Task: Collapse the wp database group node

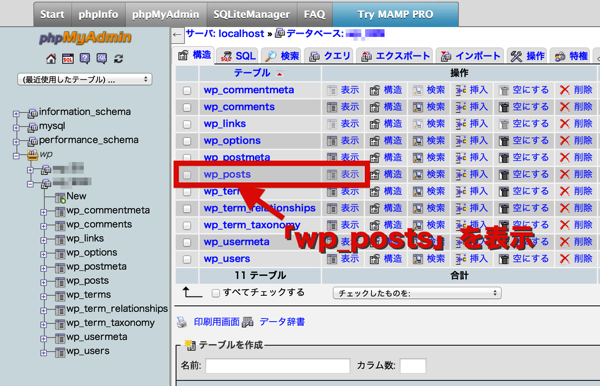Action: pos(16,156)
